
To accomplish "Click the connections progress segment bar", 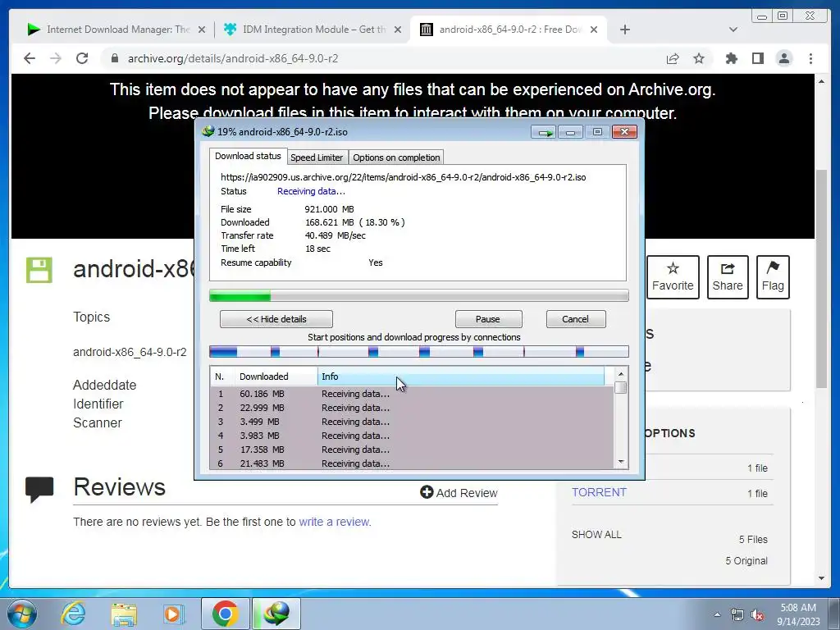I will pyautogui.click(x=419, y=352).
